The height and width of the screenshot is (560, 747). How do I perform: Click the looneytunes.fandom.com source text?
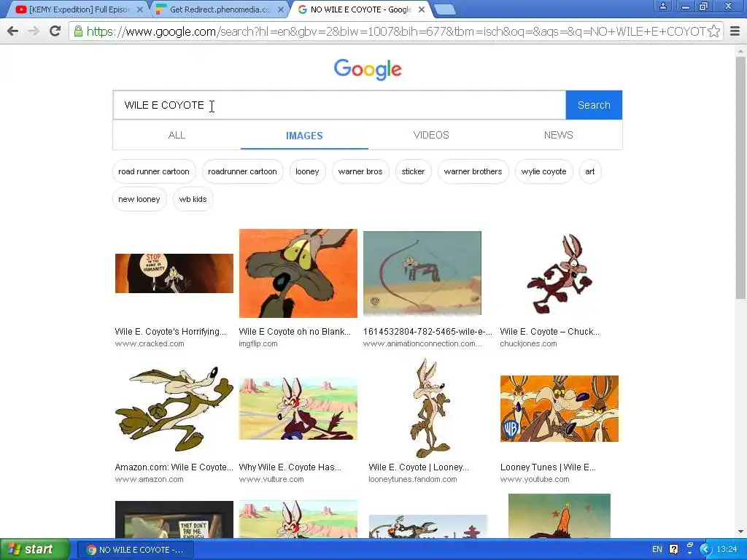point(413,480)
